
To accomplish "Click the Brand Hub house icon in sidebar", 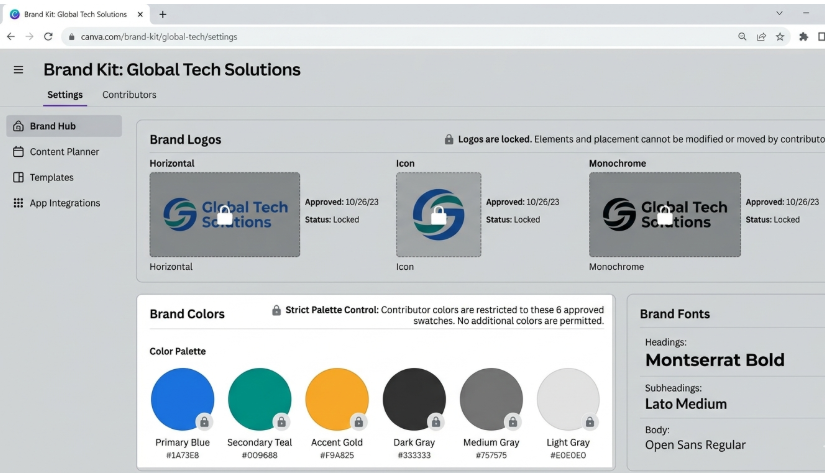I will point(18,126).
